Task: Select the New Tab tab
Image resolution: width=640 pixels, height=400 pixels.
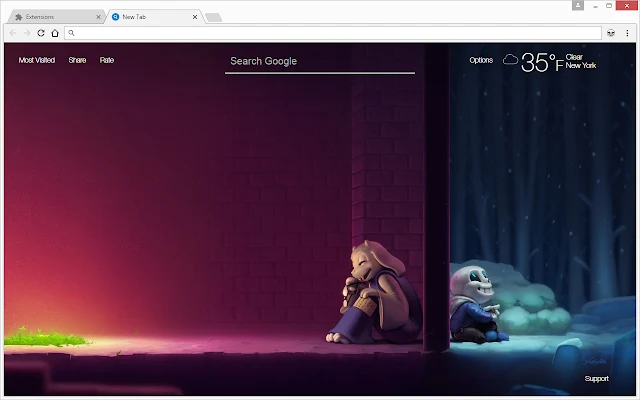Action: point(154,17)
